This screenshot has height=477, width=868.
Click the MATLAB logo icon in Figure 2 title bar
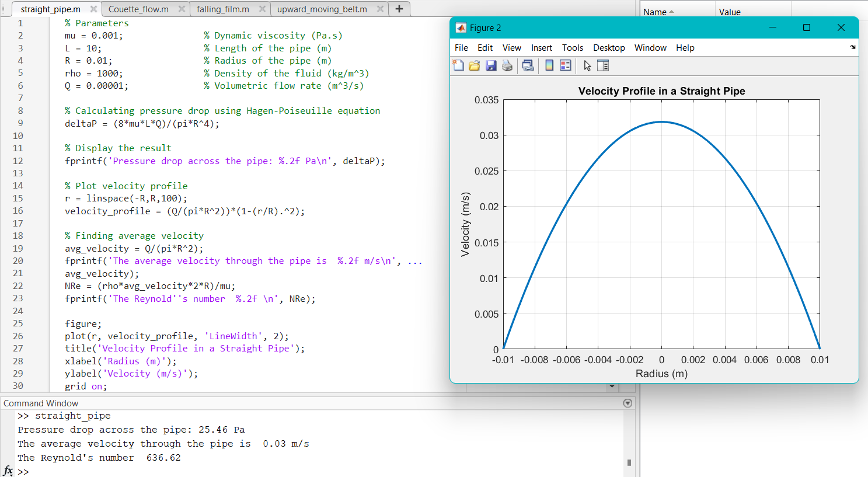coord(461,28)
